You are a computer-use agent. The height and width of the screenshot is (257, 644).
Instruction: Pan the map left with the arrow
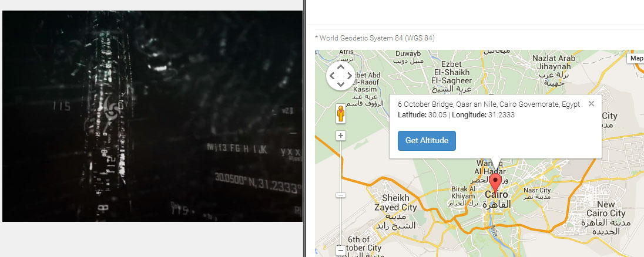(332, 76)
